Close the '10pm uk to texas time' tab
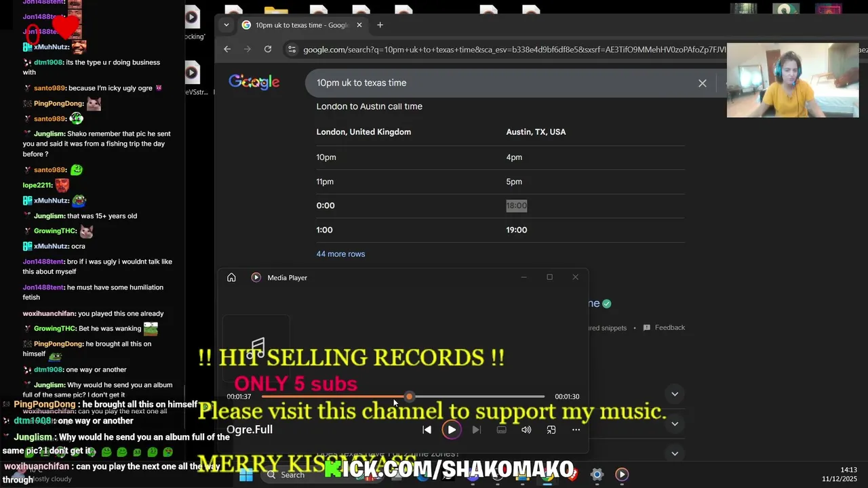Screen dimensions: 868x488 (359, 25)
